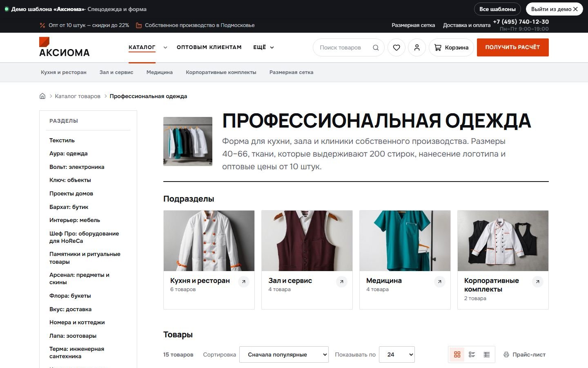Click the search magnifier icon

click(x=376, y=47)
